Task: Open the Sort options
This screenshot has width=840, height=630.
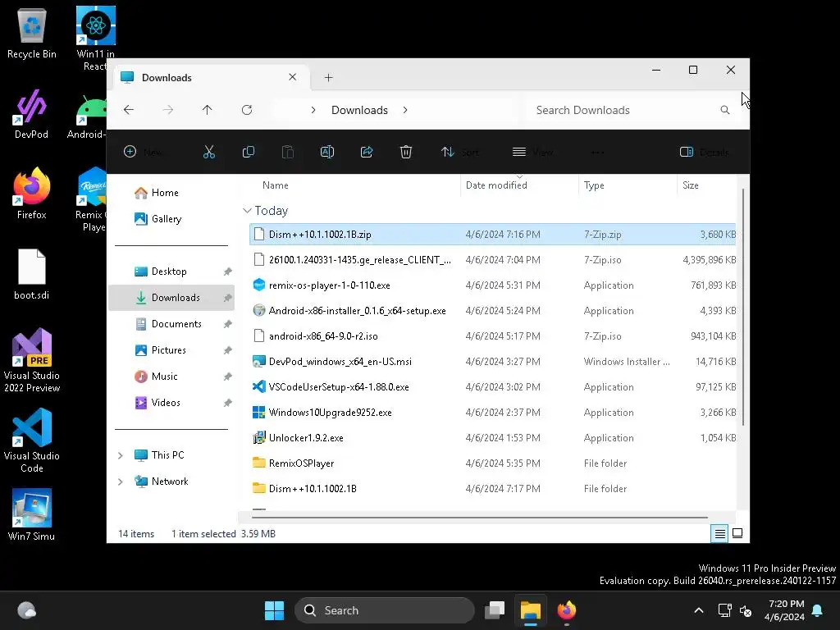Action: pos(459,152)
